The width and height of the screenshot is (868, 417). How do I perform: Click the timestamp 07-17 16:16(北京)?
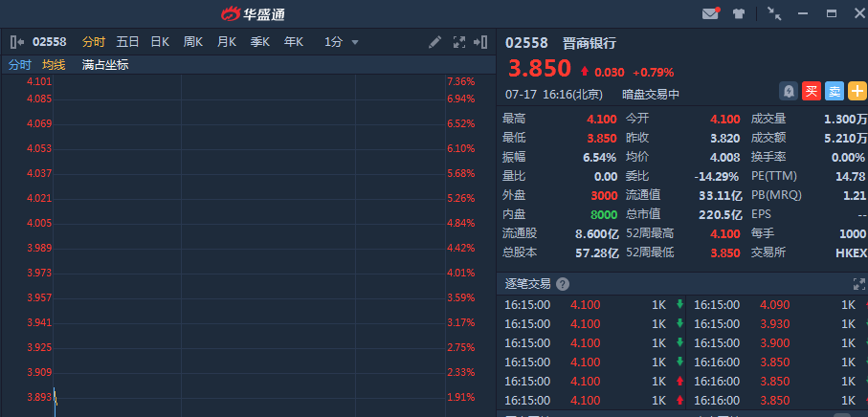(x=553, y=95)
